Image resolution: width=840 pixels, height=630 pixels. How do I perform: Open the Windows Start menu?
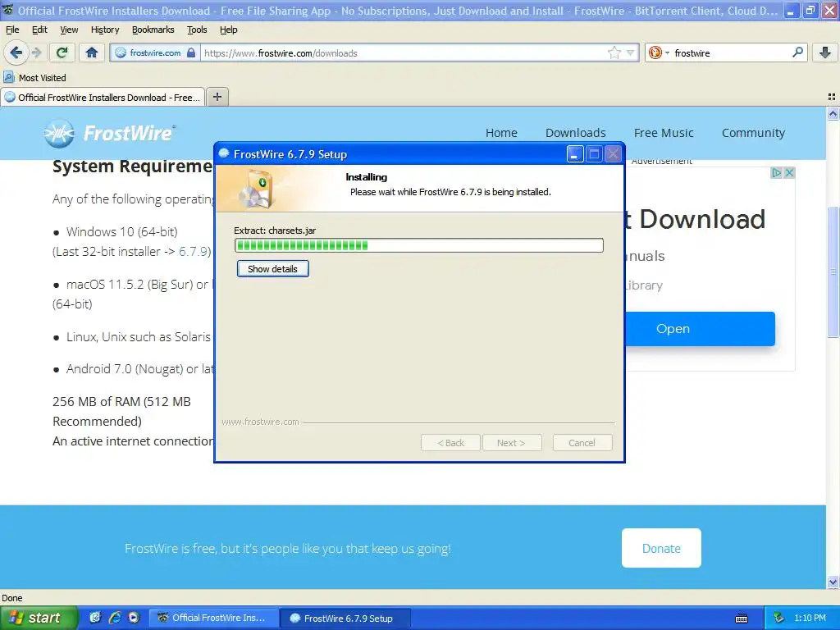[x=39, y=618]
